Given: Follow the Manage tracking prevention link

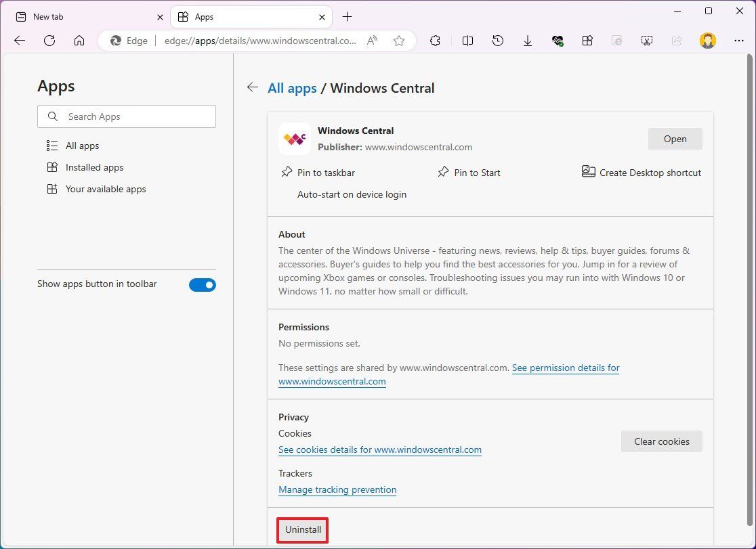Looking at the screenshot, I should pyautogui.click(x=337, y=489).
